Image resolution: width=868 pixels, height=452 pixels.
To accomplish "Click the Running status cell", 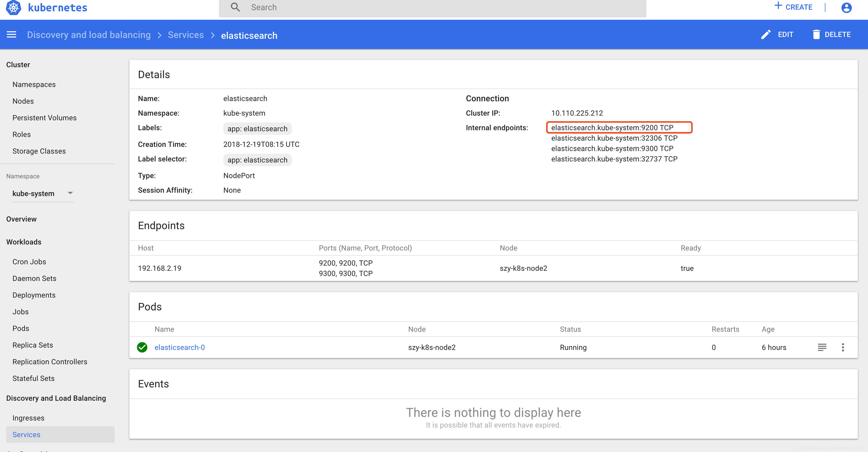I will coord(573,348).
